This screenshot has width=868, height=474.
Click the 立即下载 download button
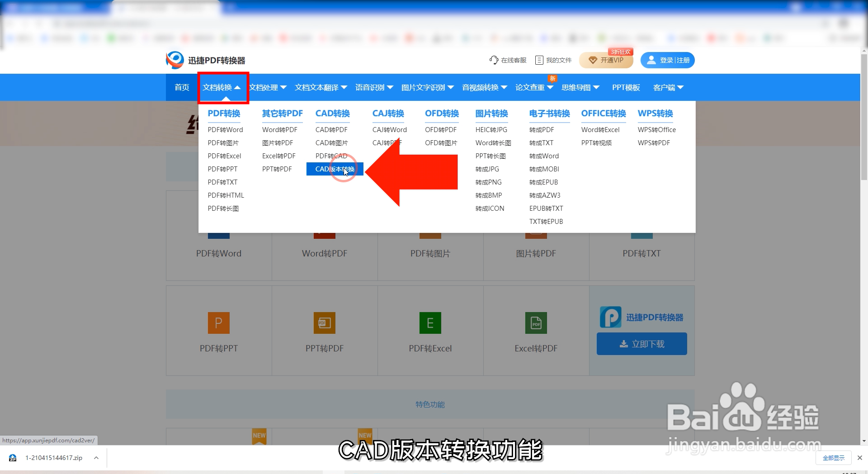642,344
